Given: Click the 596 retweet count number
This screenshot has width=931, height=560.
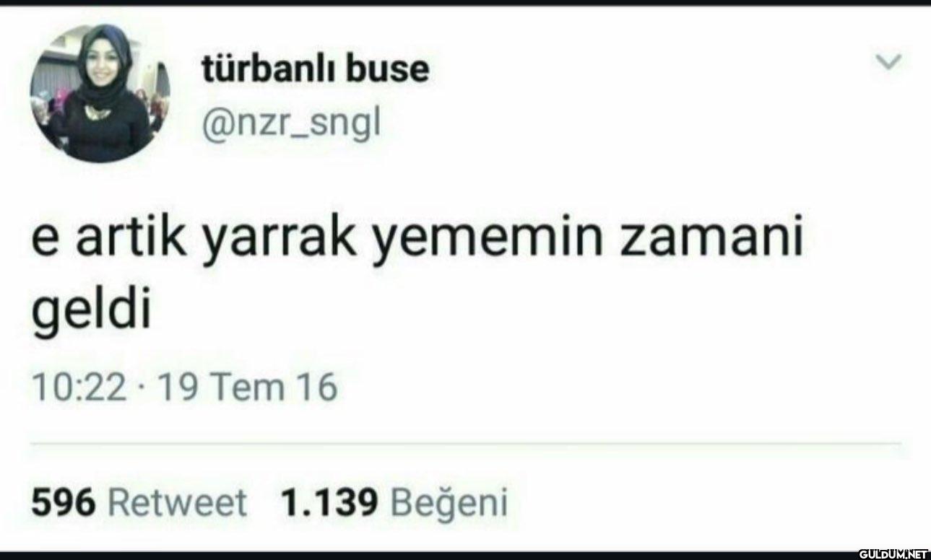Looking at the screenshot, I should pos(64,502).
